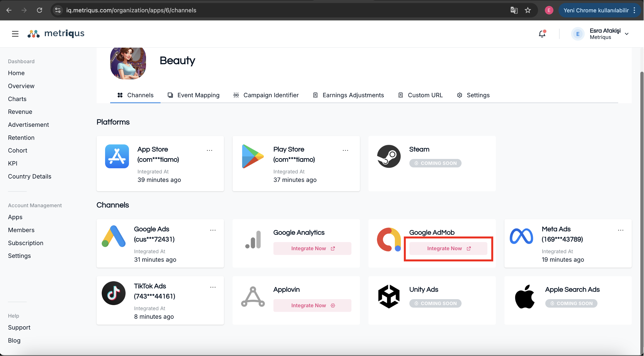This screenshot has height=356, width=644.
Task: Click the Meta Ads channel icon
Action: (x=521, y=236)
